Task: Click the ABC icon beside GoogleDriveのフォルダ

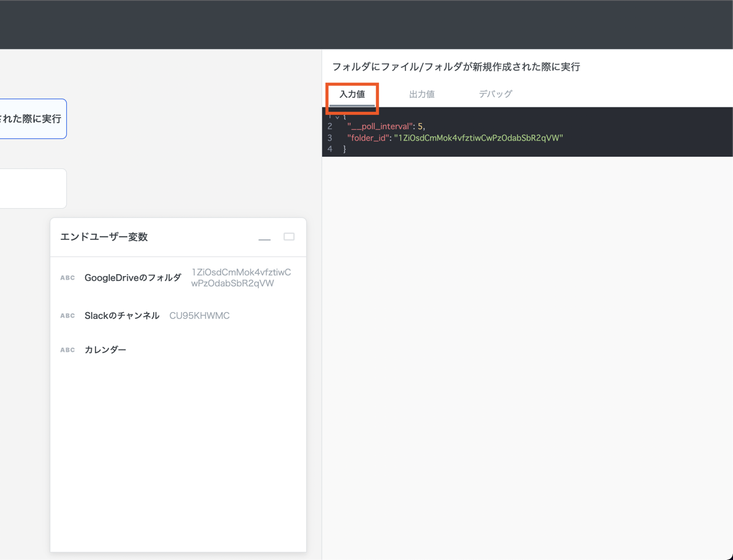Action: click(67, 278)
